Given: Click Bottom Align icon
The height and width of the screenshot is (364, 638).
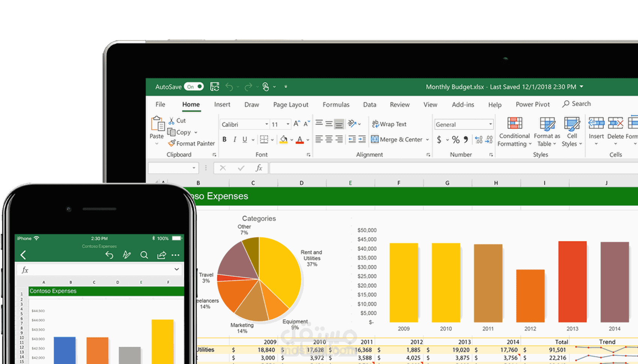Looking at the screenshot, I should coord(339,124).
